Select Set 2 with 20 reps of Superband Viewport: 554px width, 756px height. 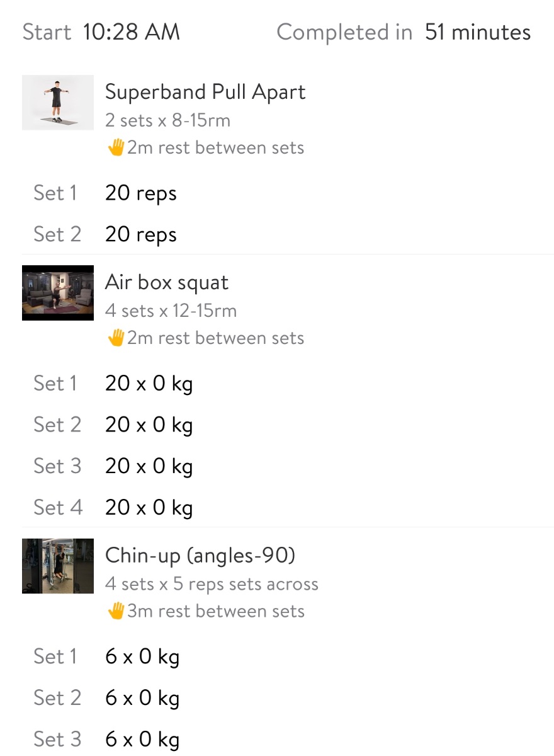point(140,234)
